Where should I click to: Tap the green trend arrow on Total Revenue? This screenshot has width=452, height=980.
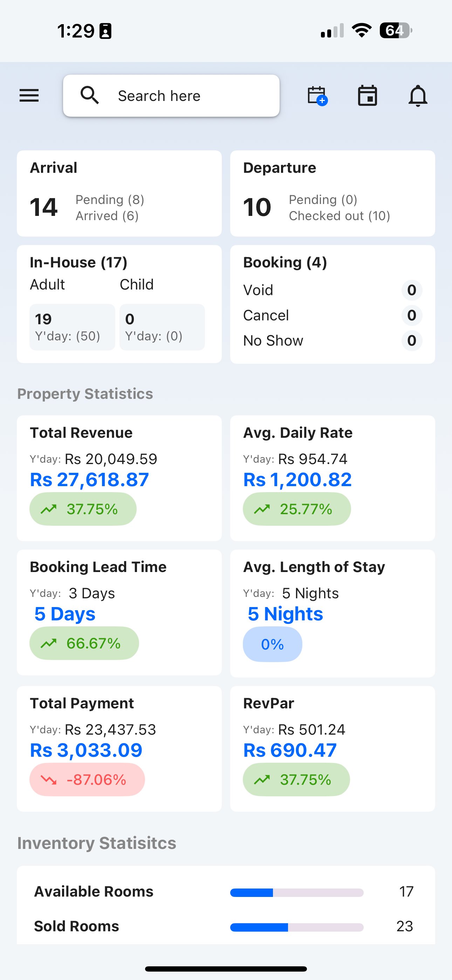(x=49, y=509)
